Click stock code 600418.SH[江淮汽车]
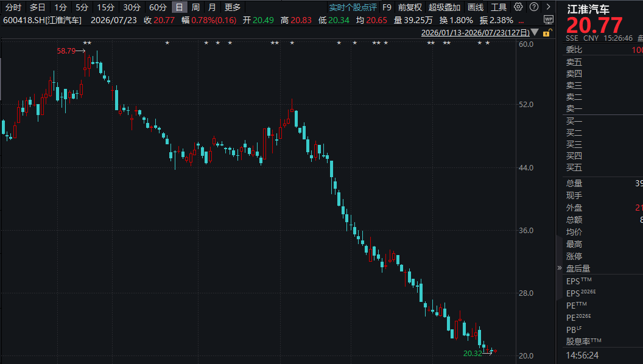The image size is (643, 364). (42, 20)
